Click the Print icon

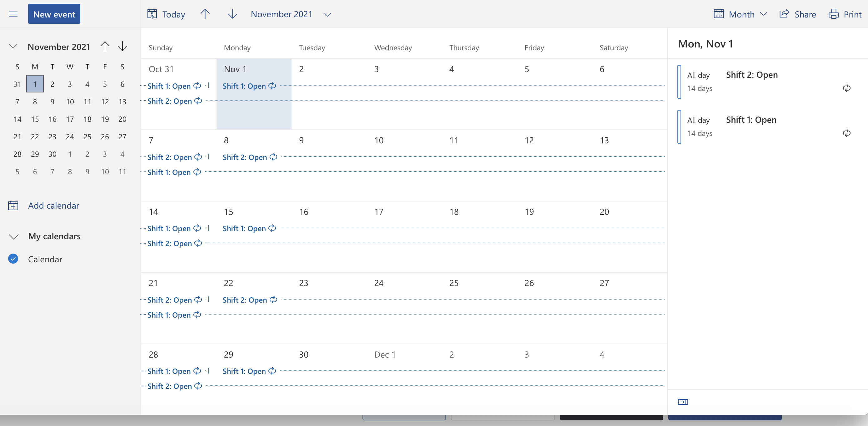tap(834, 14)
